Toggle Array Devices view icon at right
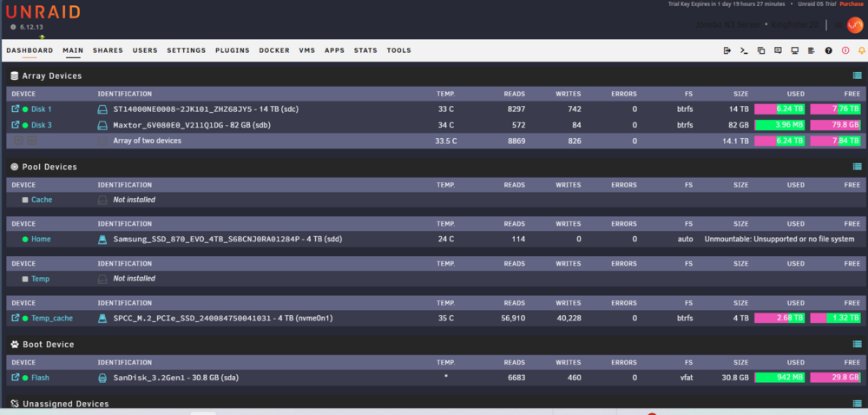868x415 pixels. pyautogui.click(x=857, y=76)
